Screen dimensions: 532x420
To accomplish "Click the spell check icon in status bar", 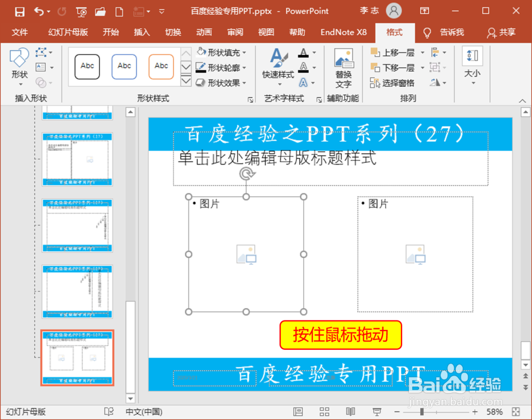I will (109, 412).
